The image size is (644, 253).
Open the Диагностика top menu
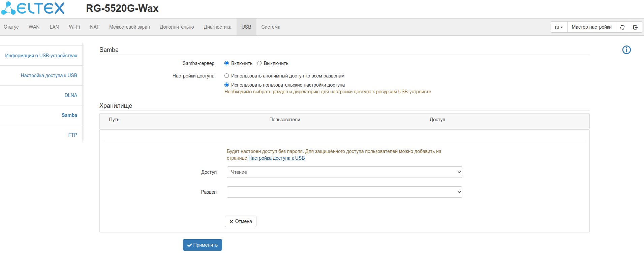tap(217, 27)
